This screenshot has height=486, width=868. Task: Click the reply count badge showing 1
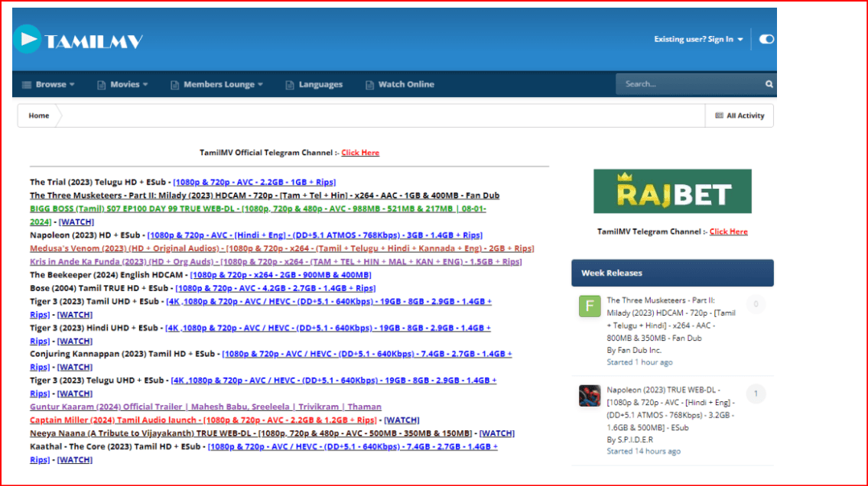(x=756, y=394)
